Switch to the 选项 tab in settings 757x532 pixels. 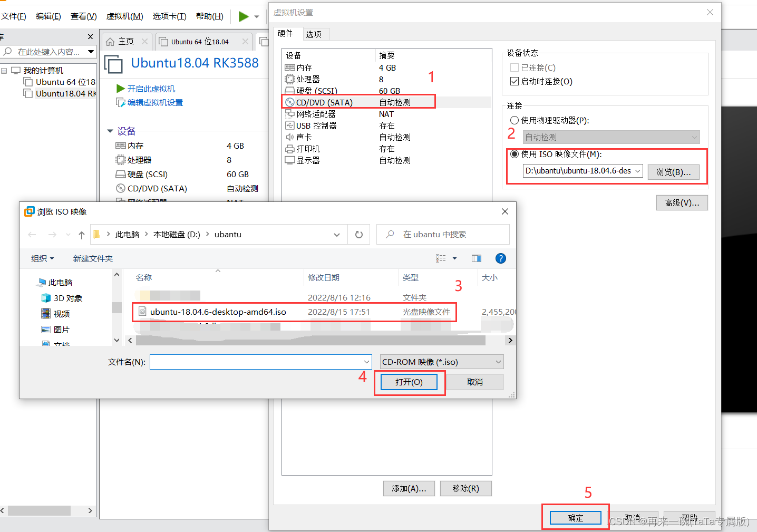[314, 34]
